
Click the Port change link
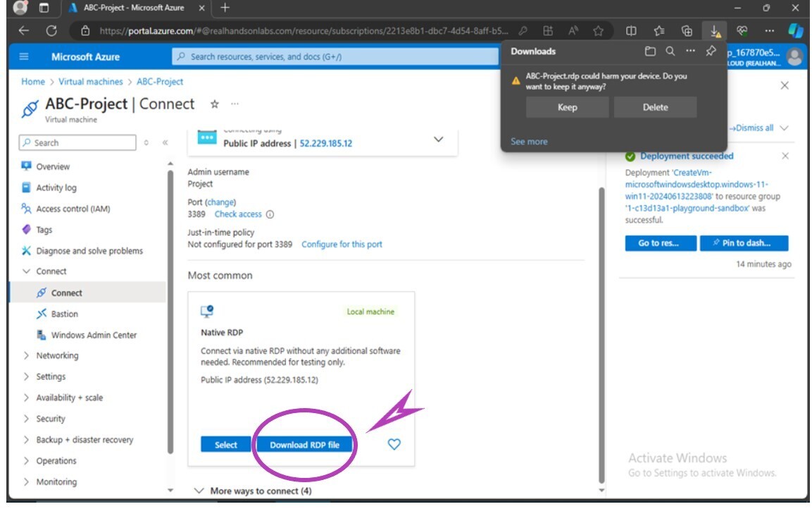tap(220, 202)
